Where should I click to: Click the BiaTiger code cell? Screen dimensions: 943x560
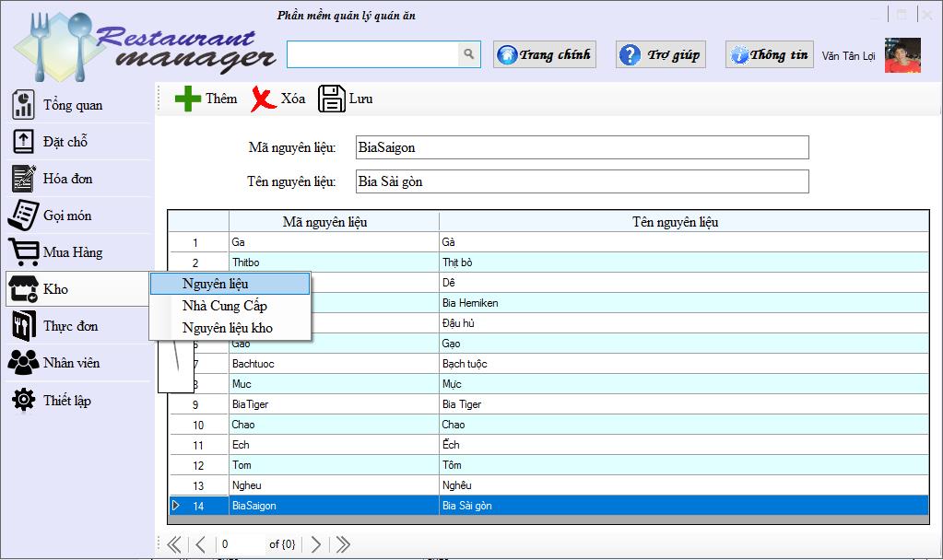pyautogui.click(x=334, y=404)
